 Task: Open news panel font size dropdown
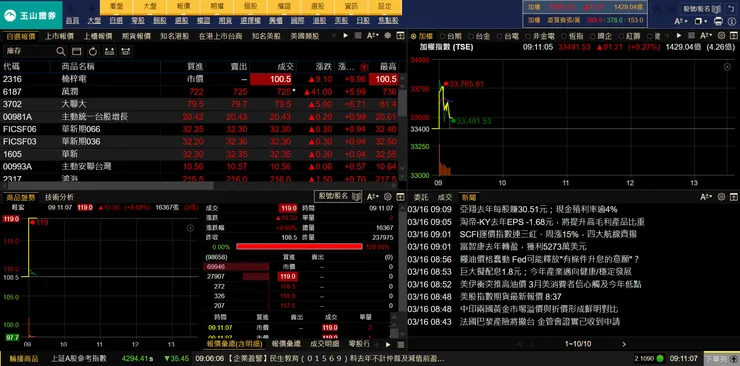pyautogui.click(x=706, y=197)
